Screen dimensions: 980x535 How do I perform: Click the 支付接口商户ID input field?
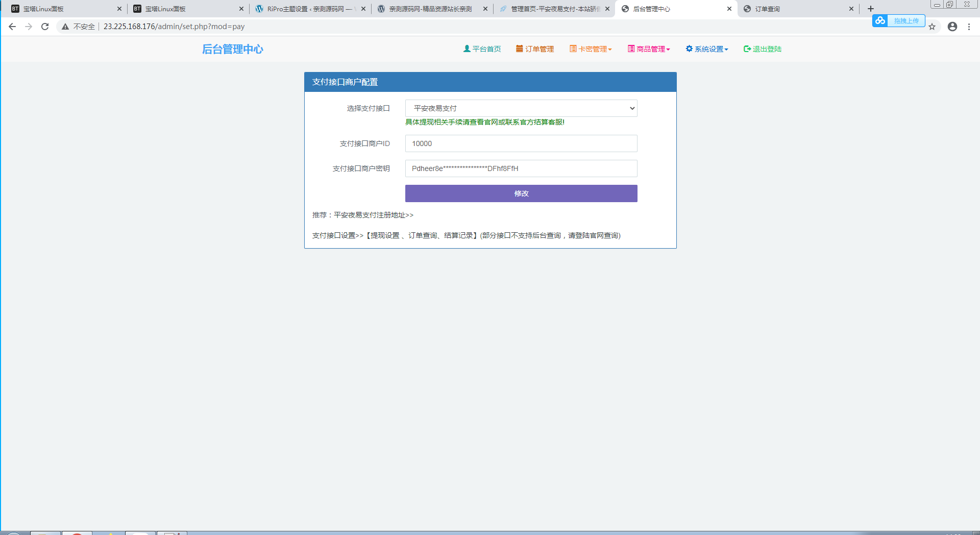click(521, 143)
